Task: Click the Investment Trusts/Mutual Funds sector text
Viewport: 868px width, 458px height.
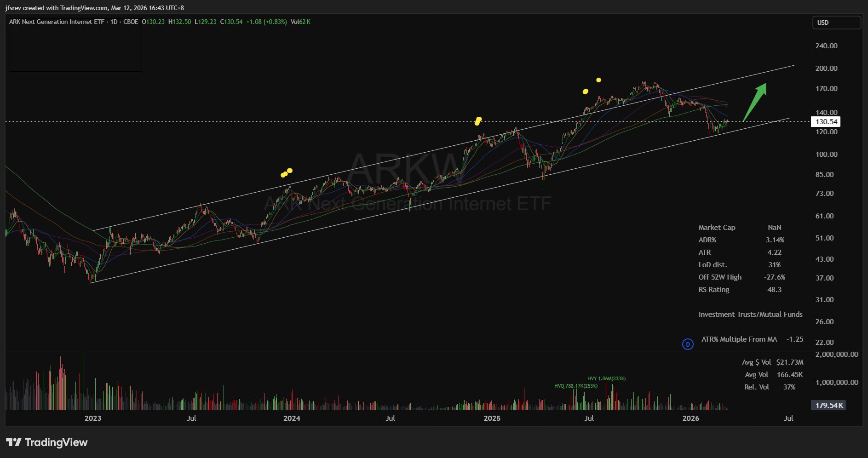Action: pyautogui.click(x=751, y=314)
